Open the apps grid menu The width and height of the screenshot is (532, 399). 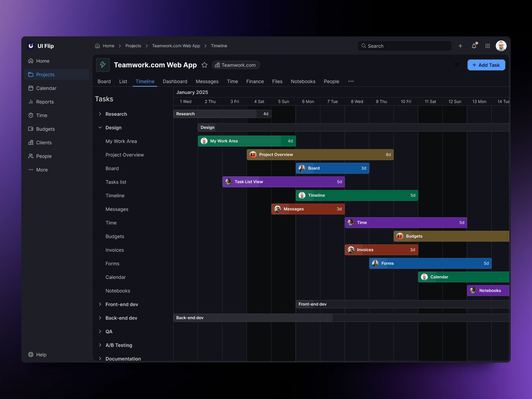[488, 46]
